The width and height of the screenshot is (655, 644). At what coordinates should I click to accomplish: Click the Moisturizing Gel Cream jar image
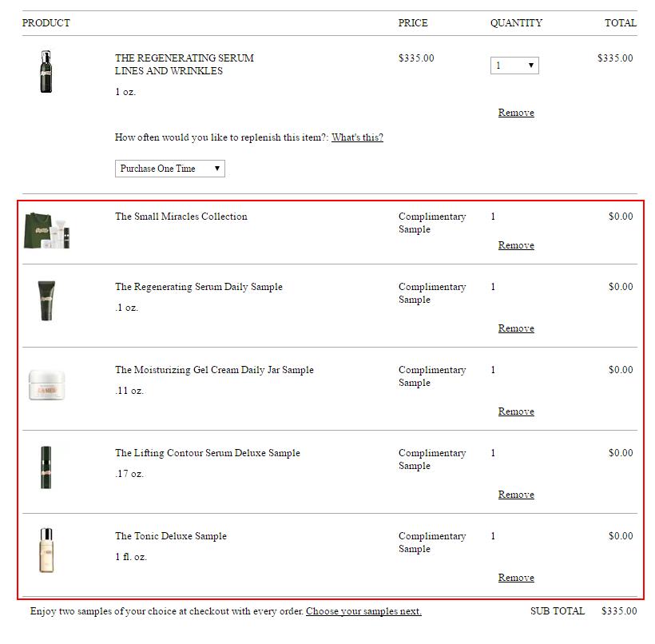point(48,384)
